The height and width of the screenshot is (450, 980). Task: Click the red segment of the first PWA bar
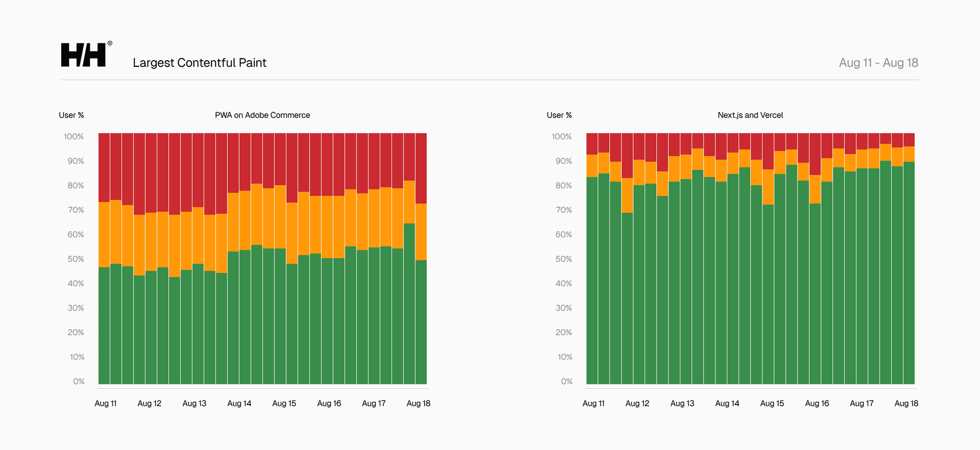104,167
